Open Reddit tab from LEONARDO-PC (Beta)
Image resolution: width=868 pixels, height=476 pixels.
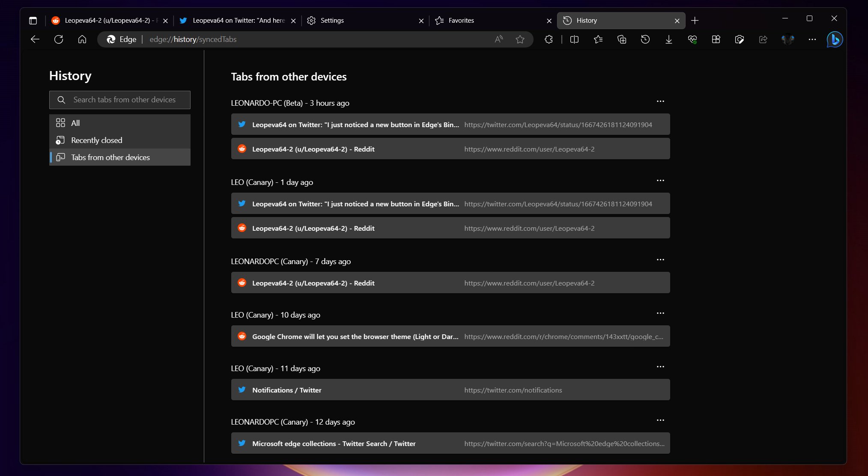click(x=450, y=149)
